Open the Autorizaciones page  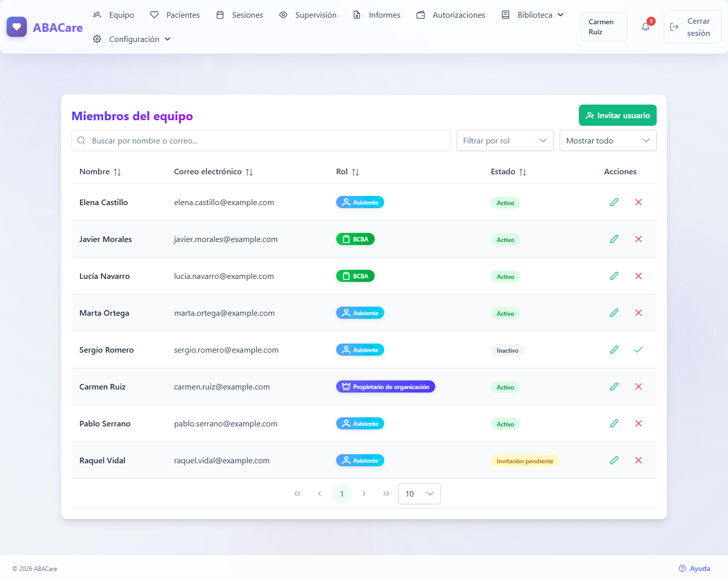451,15
